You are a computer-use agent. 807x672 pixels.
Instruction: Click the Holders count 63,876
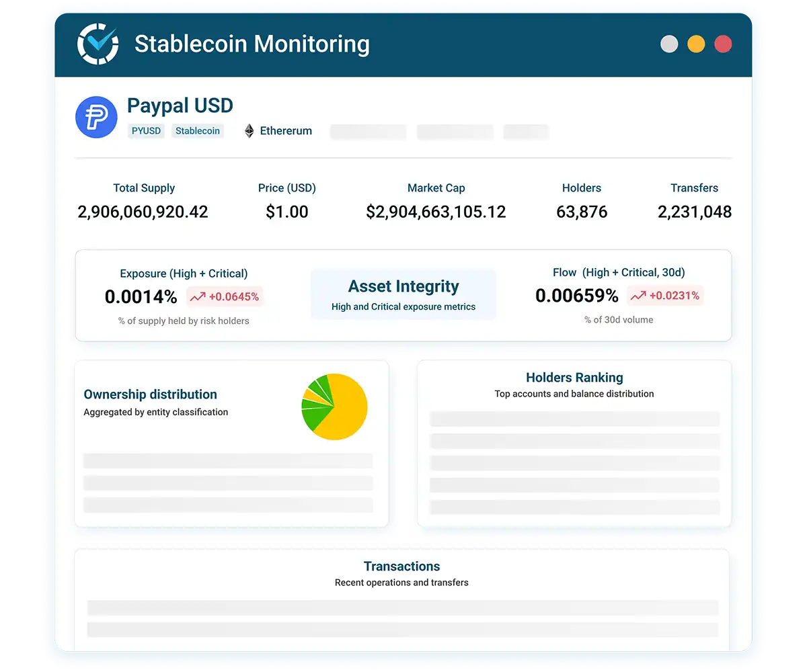coord(582,212)
